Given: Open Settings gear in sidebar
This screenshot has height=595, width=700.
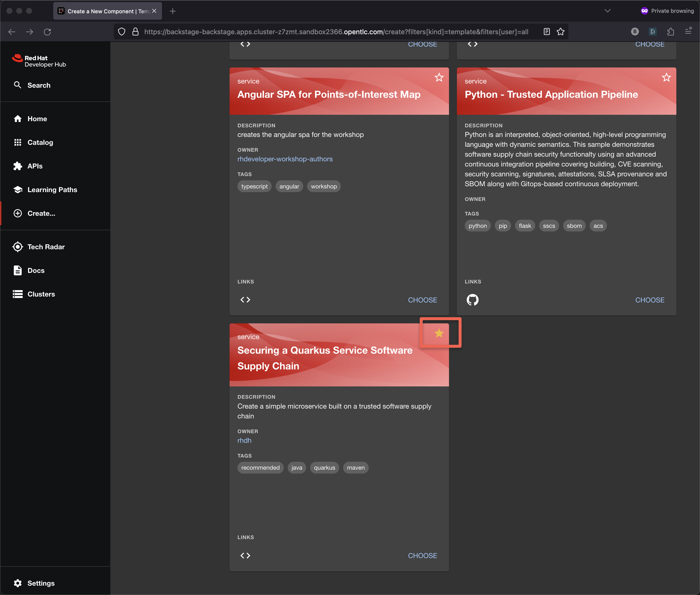Looking at the screenshot, I should (18, 583).
